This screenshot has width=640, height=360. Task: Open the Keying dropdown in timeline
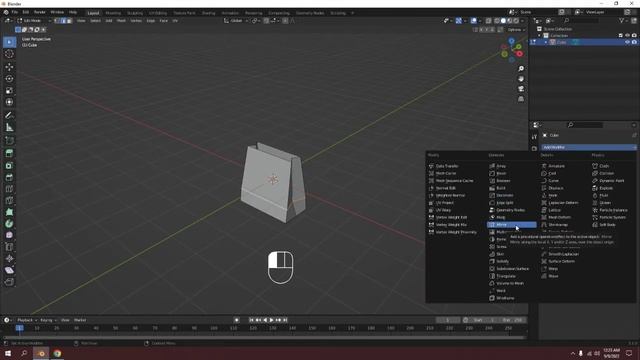tap(49, 320)
